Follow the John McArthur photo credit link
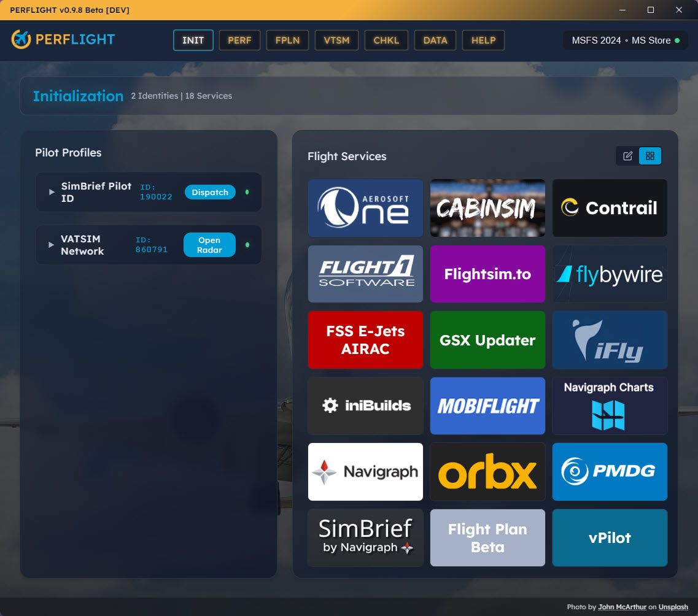 click(621, 607)
